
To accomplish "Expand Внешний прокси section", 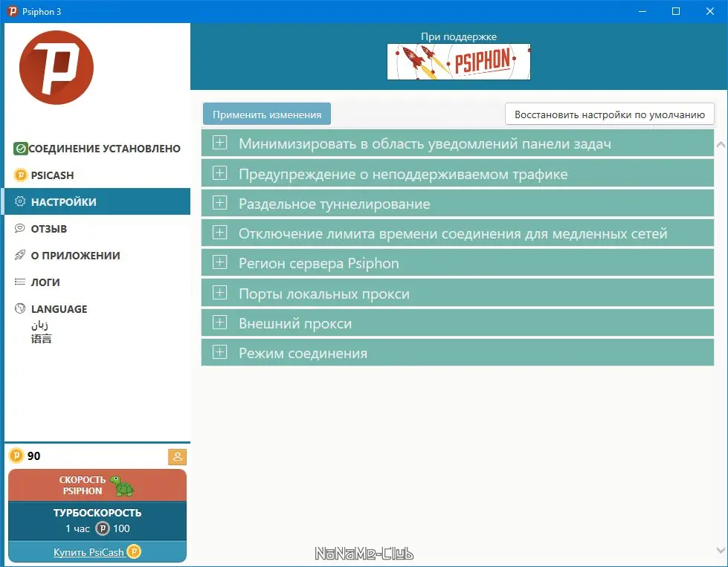I will pyautogui.click(x=457, y=323).
